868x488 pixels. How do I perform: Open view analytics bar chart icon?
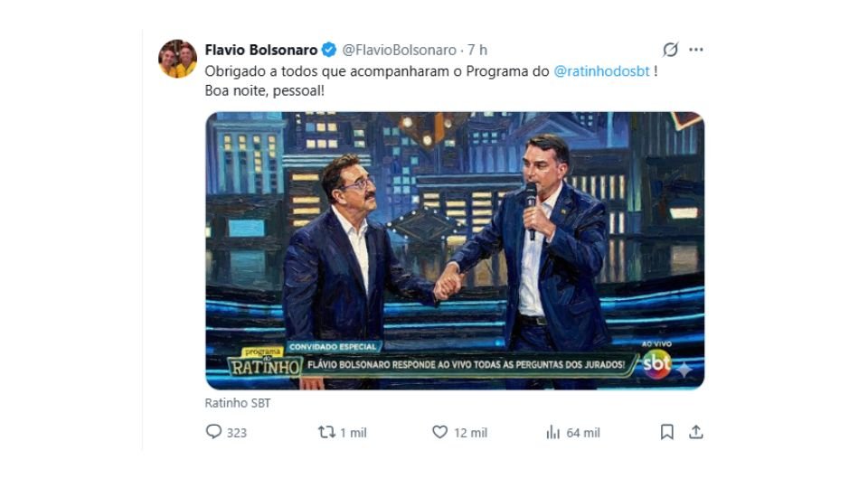[553, 432]
